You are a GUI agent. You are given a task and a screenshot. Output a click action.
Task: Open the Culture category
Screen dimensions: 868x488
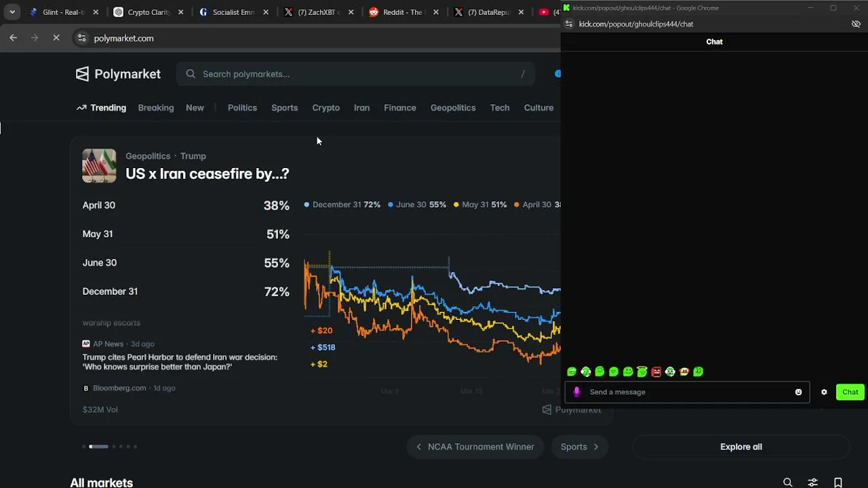pyautogui.click(x=538, y=108)
